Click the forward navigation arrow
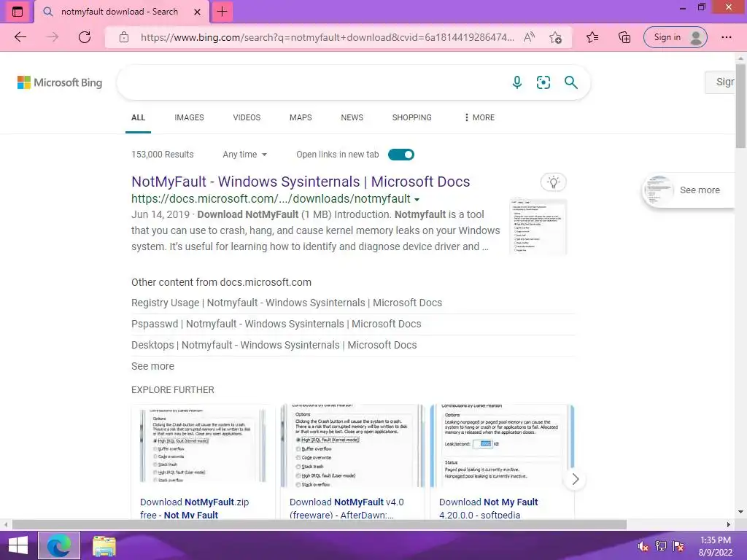 coord(53,37)
